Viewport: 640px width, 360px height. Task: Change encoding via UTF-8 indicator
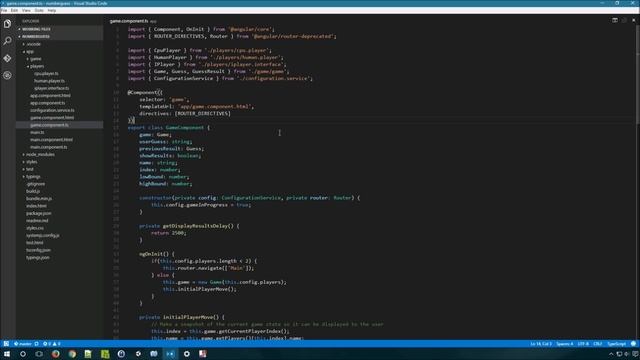[583, 344]
